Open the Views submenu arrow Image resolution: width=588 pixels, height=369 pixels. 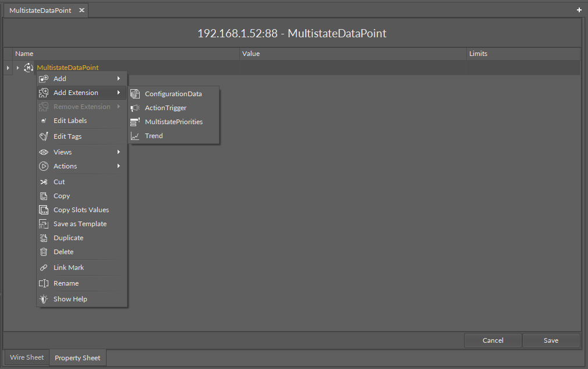coord(119,152)
